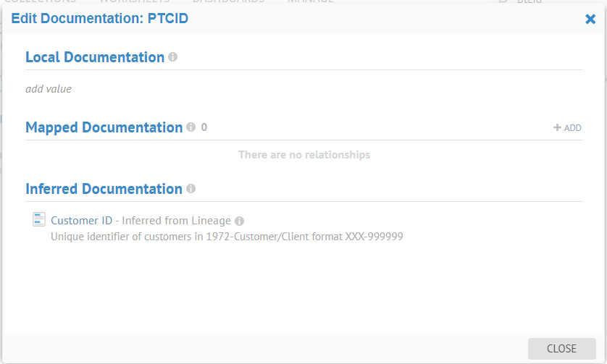Viewport: 607px width, 364px height.
Task: Click the Inferred from Lineage label
Action: [x=177, y=221]
